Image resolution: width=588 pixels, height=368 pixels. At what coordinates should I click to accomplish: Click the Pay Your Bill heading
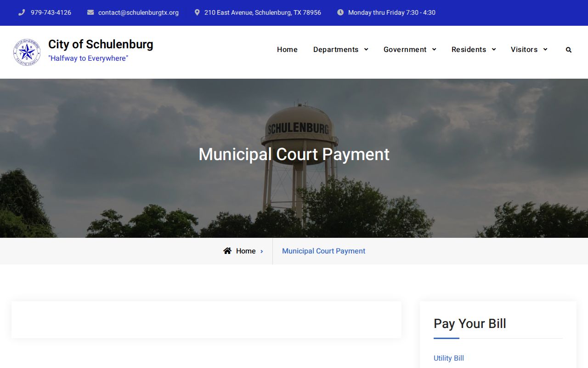(470, 323)
